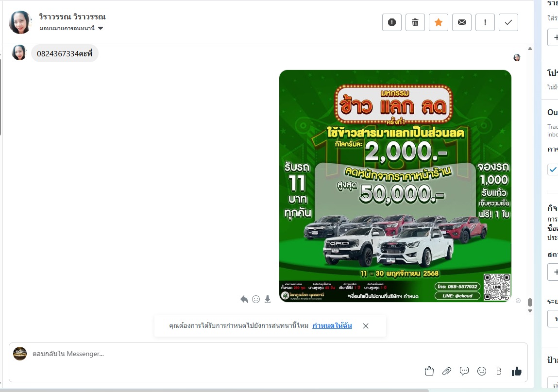The height and width of the screenshot is (392, 558).
Task: Click the มอบหมายการสนทนานี้ label
Action: [67, 28]
